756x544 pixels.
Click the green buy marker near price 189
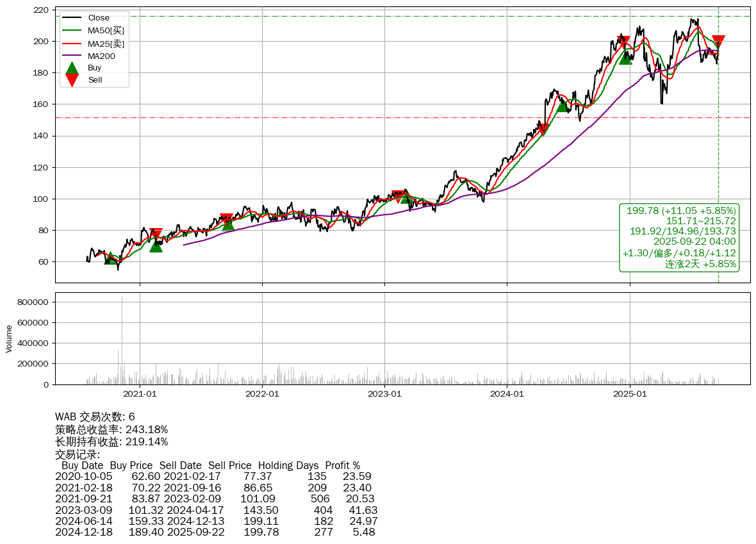pos(625,58)
